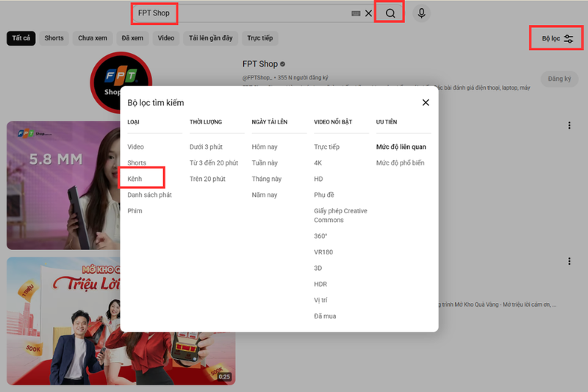Image resolution: width=588 pixels, height=392 pixels.
Task: Select the Trực tiếp chip in top bar
Action: pos(260,38)
